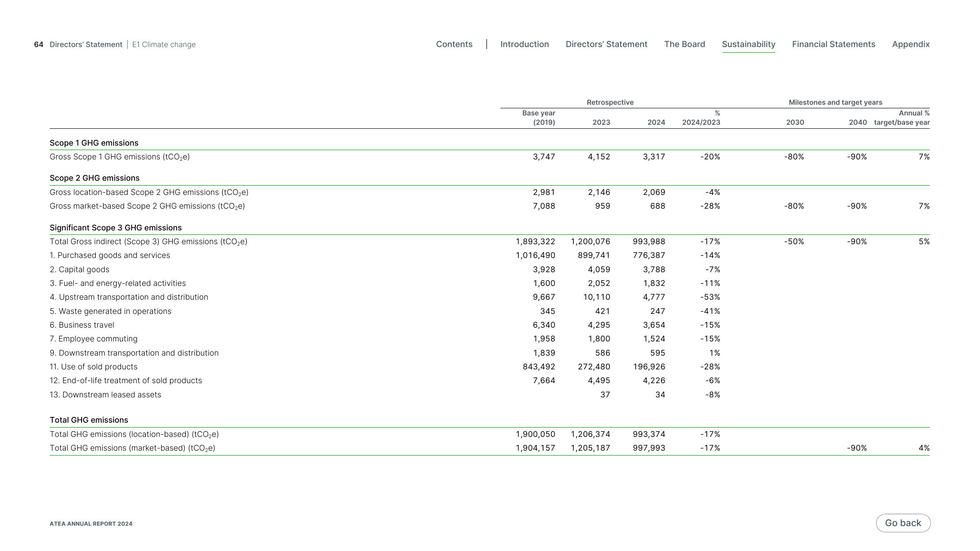Open the Contents navigation link
This screenshot has height=551, width=980.
click(x=454, y=44)
